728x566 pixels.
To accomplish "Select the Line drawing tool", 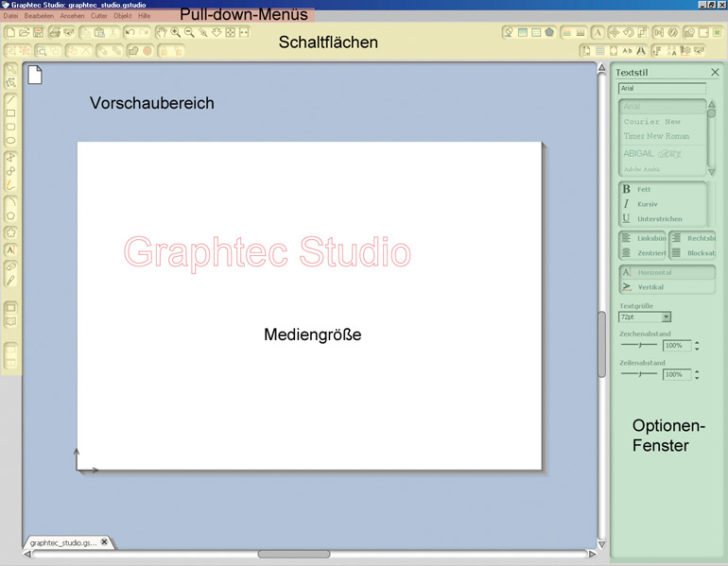I will point(10,100).
